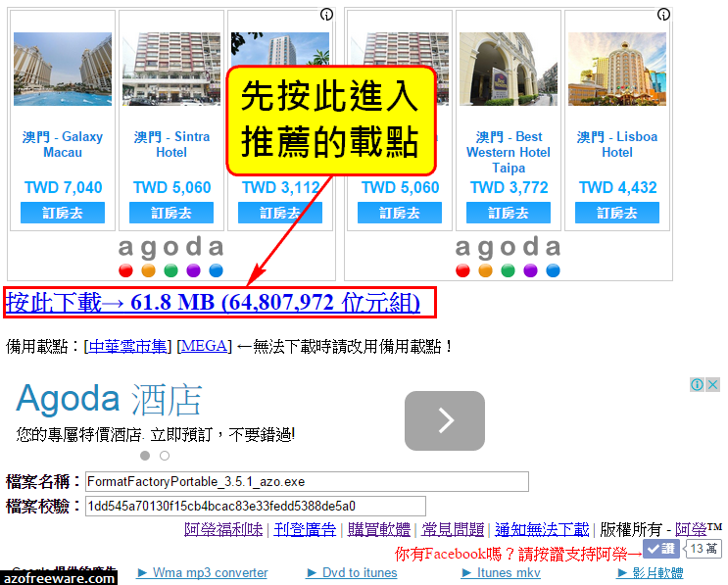Click the Sintra Hotel photo in left ad
This screenshot has height=585, width=728.
[x=171, y=69]
